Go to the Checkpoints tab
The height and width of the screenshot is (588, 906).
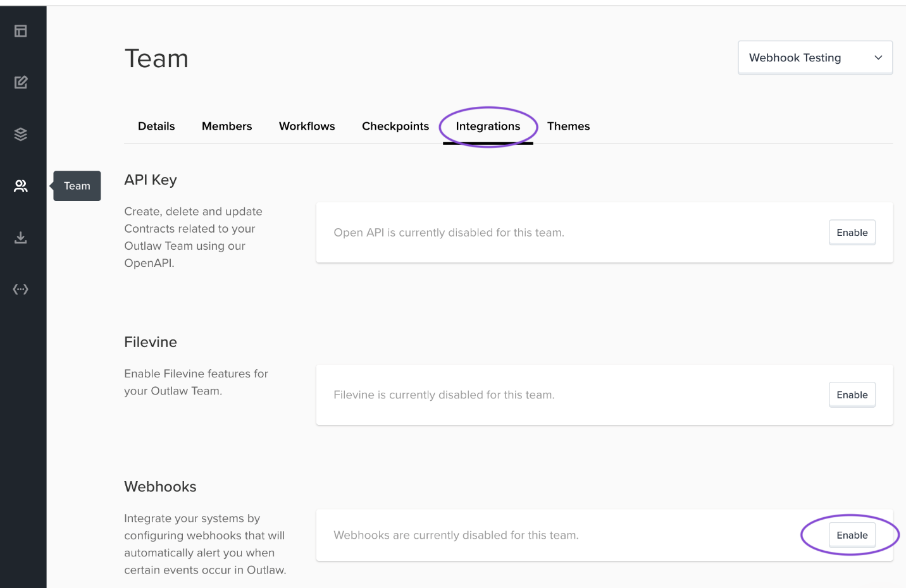395,126
